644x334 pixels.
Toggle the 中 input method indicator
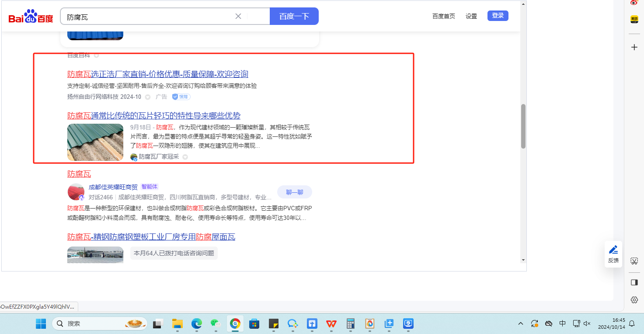coord(563,324)
